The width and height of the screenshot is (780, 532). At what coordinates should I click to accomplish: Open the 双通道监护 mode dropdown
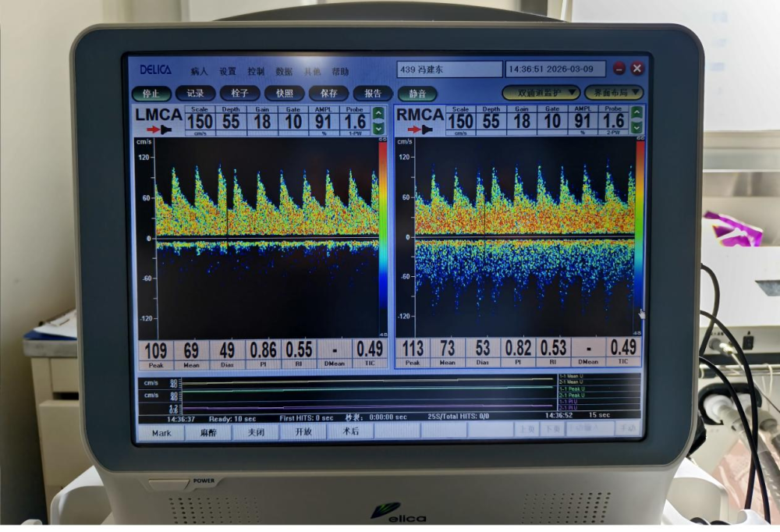pos(541,93)
